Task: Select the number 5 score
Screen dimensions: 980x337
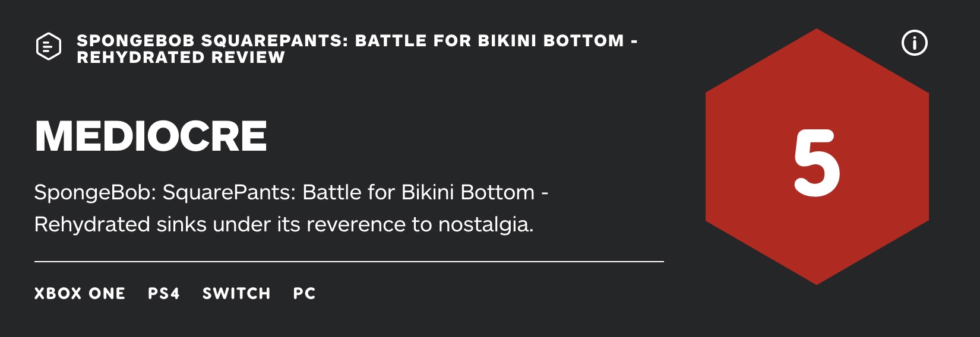Action: (x=817, y=163)
